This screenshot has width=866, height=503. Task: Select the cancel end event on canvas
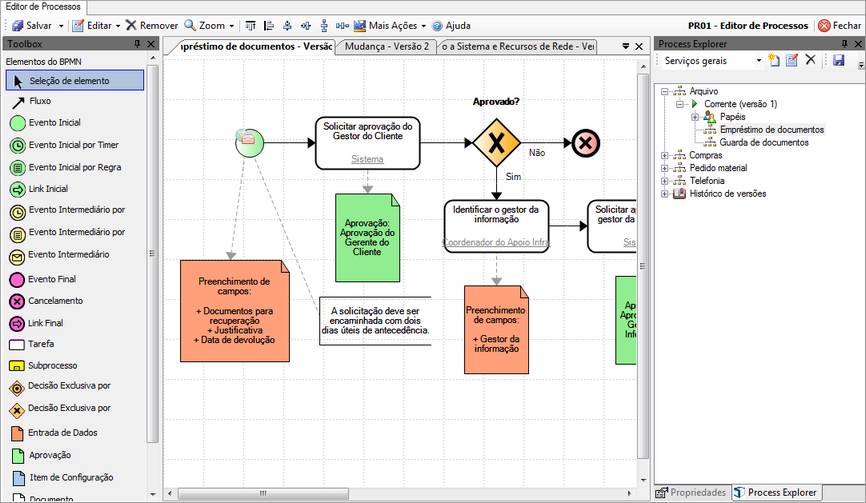click(585, 144)
